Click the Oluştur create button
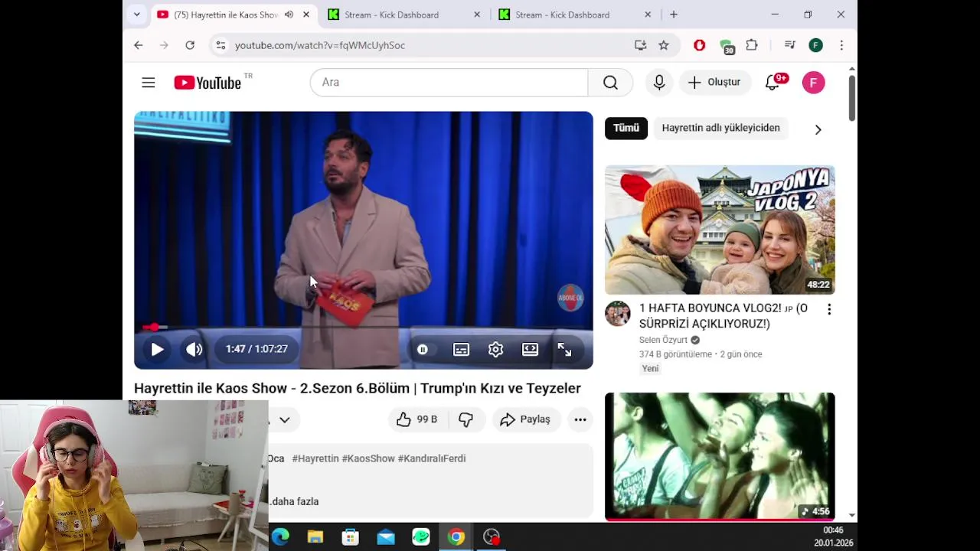Screen dimensions: 980x551 [x=714, y=83]
